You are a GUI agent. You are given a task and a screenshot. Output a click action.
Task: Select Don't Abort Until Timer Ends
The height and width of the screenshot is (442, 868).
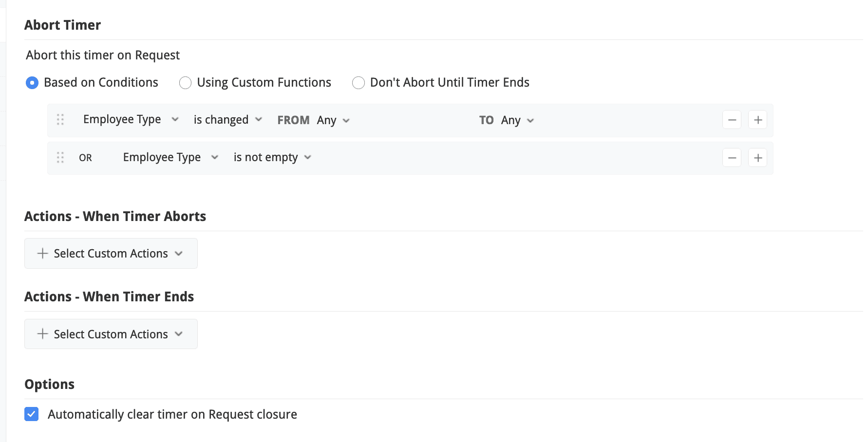tap(359, 83)
